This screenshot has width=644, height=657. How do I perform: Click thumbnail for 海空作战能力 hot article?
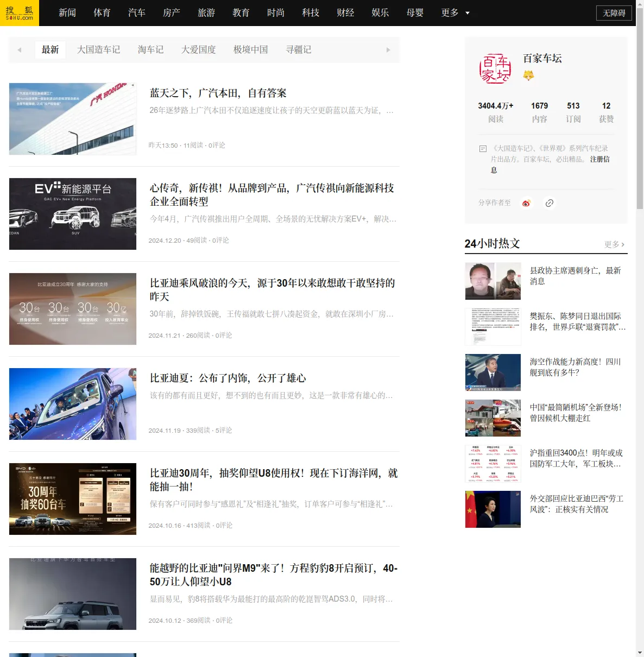pyautogui.click(x=493, y=372)
